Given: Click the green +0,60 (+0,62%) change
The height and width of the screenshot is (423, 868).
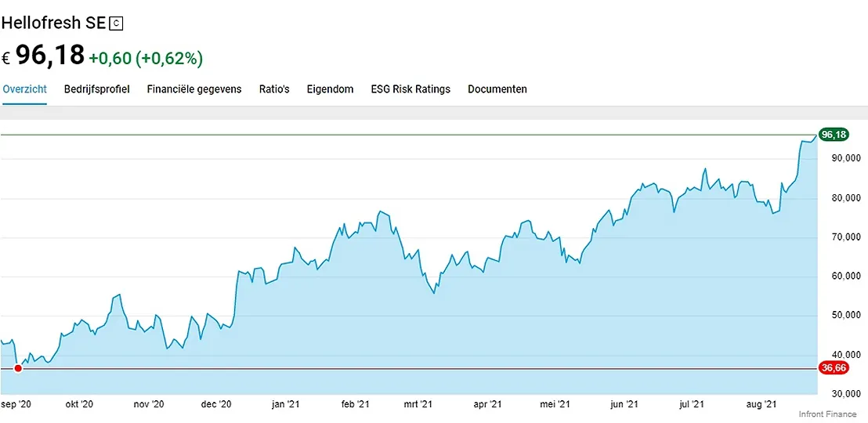Looking at the screenshot, I should (146, 58).
